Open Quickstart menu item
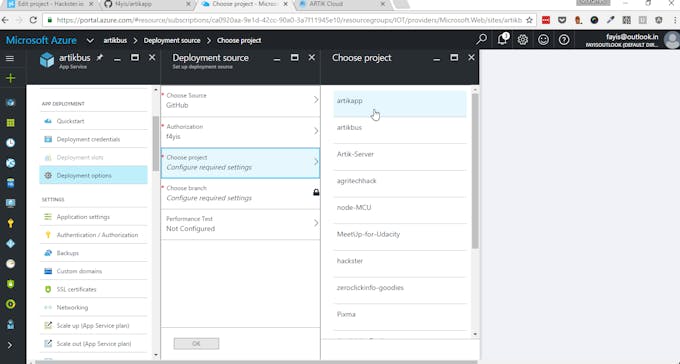This screenshot has width=680, height=364. coord(94,121)
